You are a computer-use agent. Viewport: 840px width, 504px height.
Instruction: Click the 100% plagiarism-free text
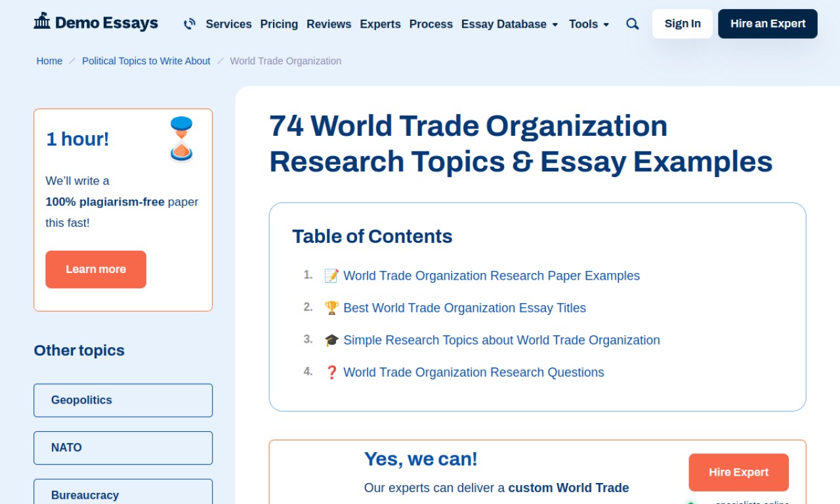(105, 201)
